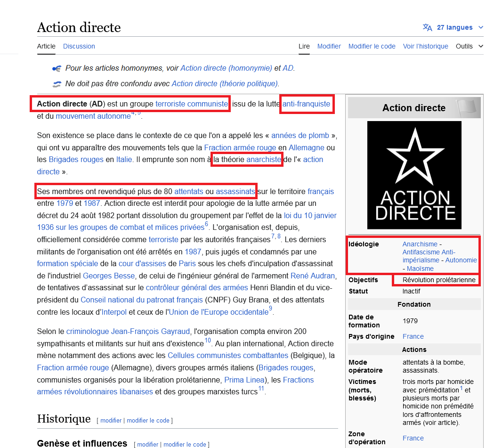Click the Allemagne link
Screen dimensions: 486x448
[307, 147]
